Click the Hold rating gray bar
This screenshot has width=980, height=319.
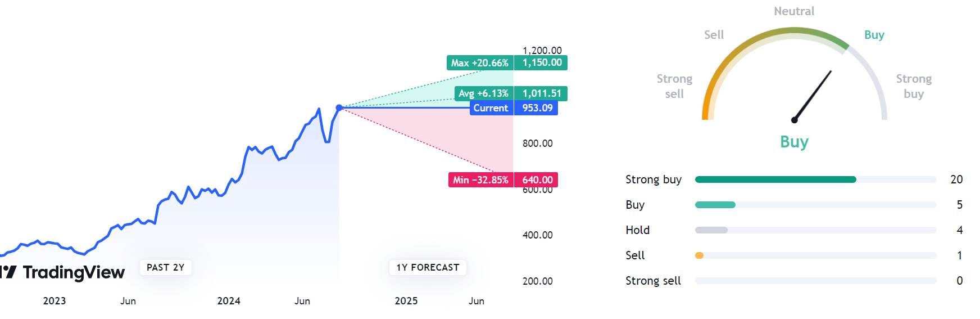pos(816,230)
